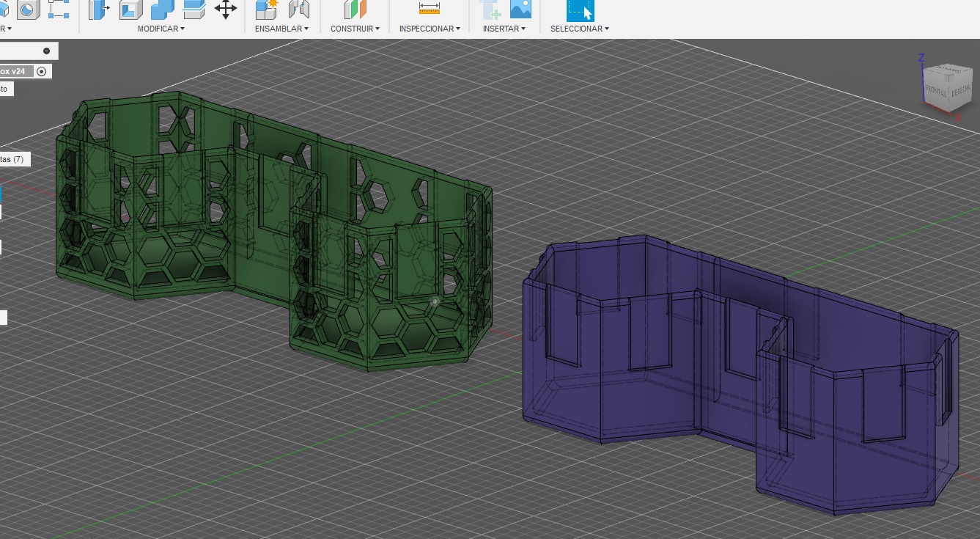The height and width of the screenshot is (539, 980).
Task: Select the 'ox v24' component label
Action: 12,71
